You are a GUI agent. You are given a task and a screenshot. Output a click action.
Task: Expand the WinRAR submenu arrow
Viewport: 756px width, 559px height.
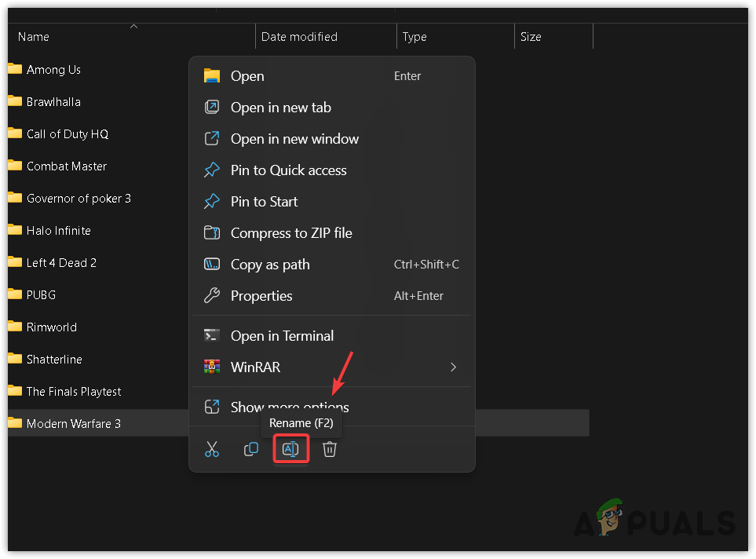[453, 367]
